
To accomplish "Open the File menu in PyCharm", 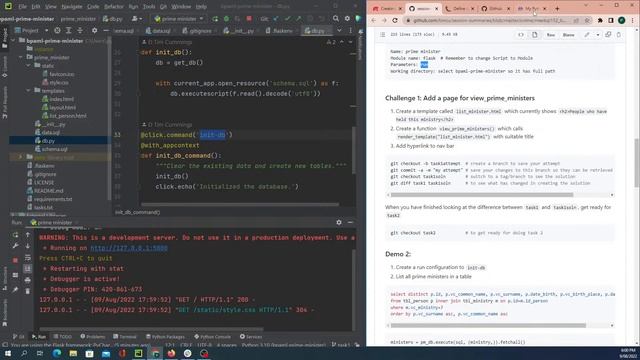I will pos(22,7).
